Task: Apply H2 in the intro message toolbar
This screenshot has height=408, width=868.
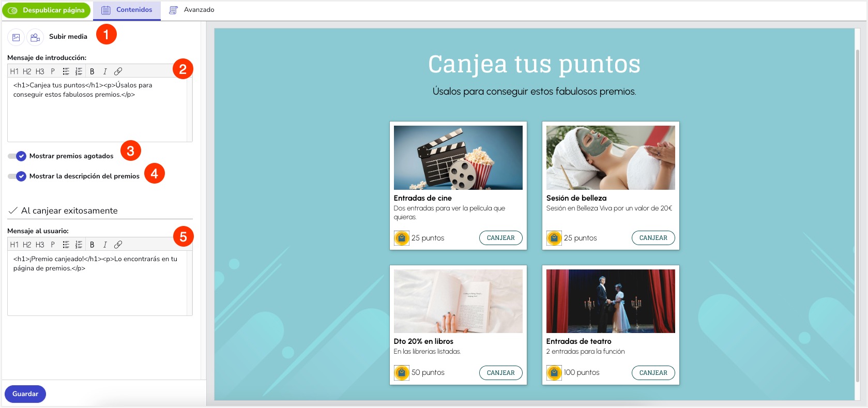Action: 27,71
